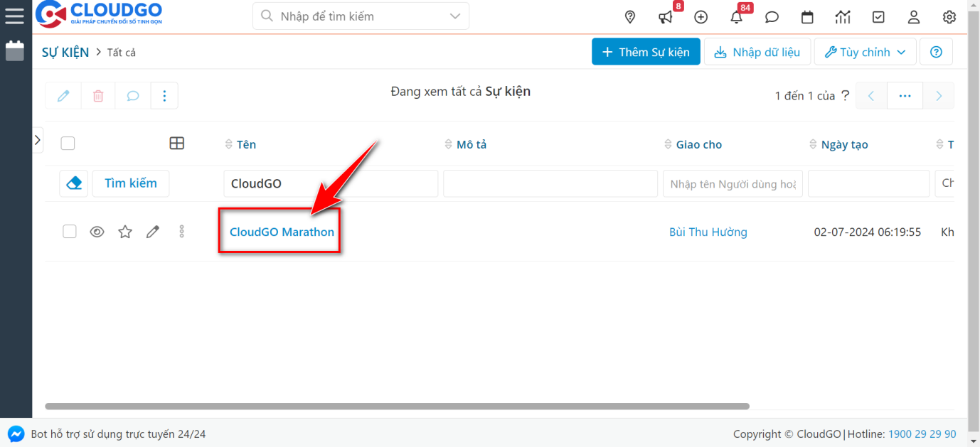
Task: Open the hamburger main menu
Action: pos(14,16)
